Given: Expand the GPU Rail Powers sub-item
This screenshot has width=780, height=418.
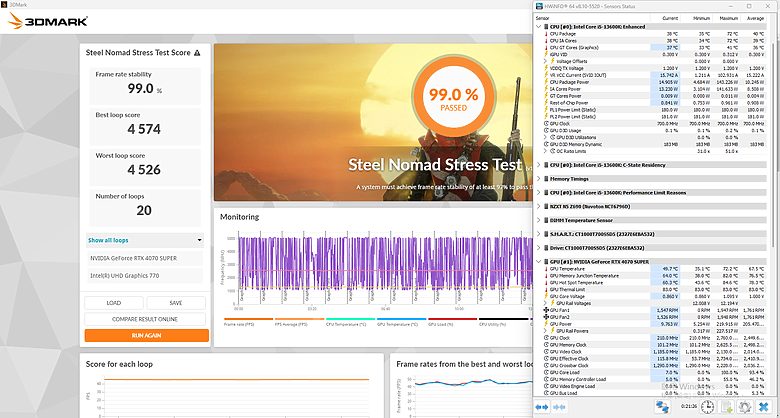Looking at the screenshot, I should 546,331.
